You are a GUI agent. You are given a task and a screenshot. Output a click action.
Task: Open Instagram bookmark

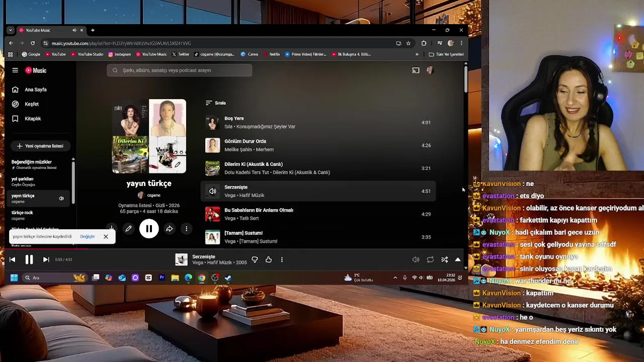119,54
